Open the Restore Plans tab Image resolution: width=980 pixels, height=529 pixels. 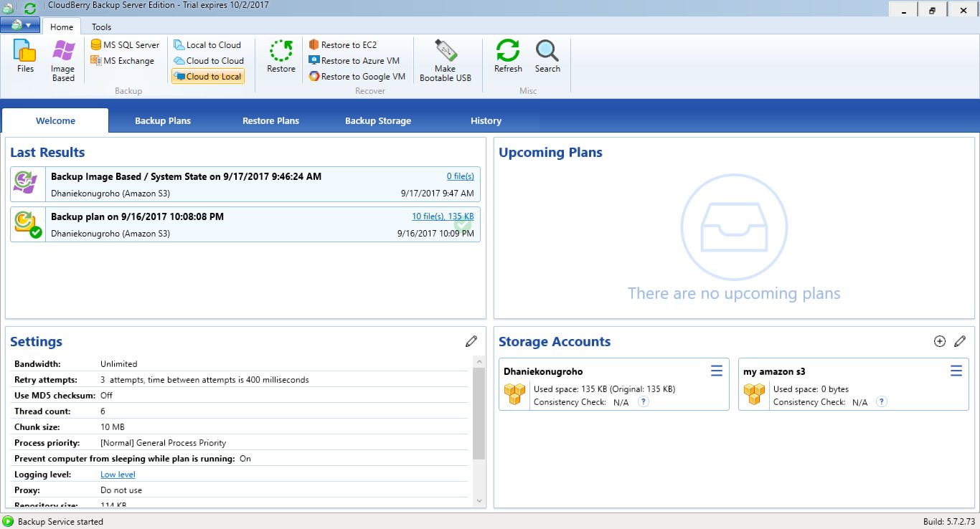[270, 120]
